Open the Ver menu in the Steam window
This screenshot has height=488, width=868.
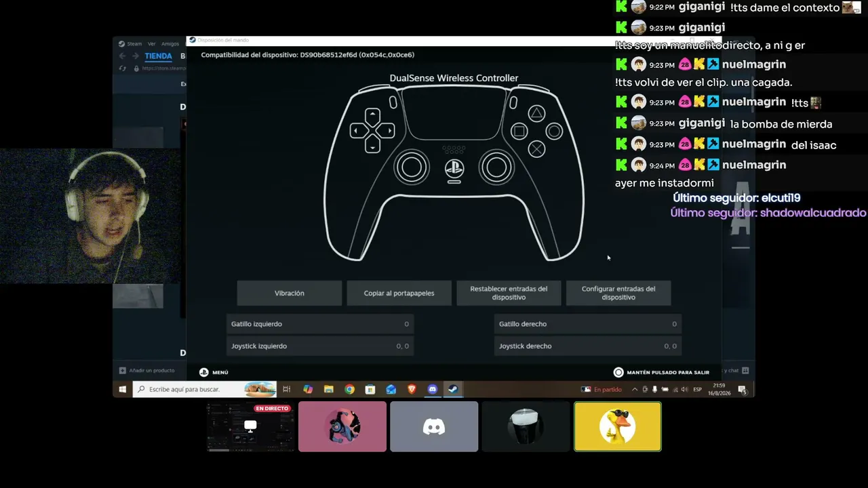point(152,44)
